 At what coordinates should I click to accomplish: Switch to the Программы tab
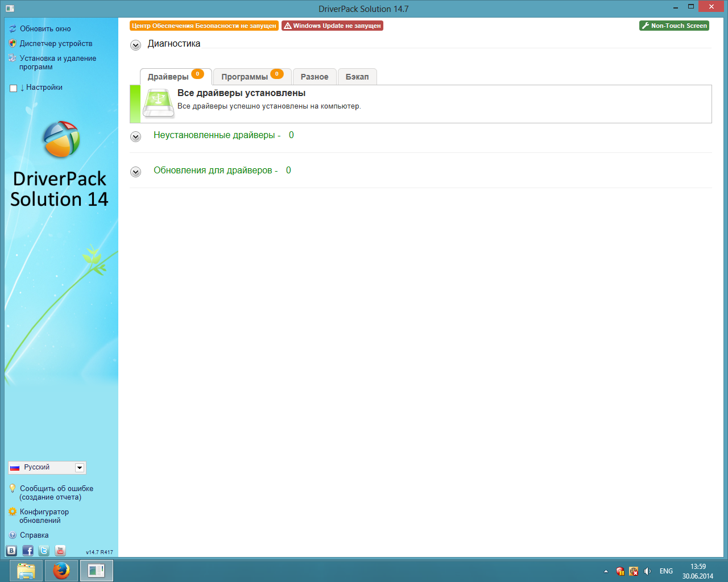253,77
